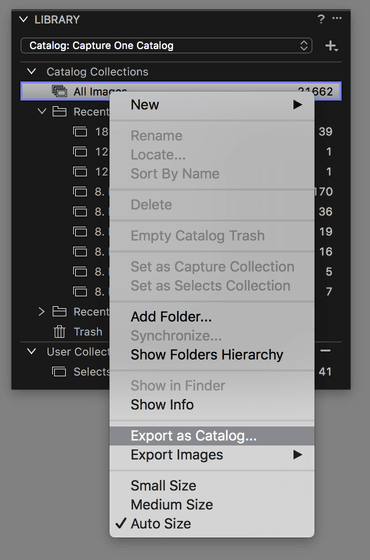Viewport: 370px width, 560px height.
Task: Click the count 39 in recent list
Action: point(325,132)
